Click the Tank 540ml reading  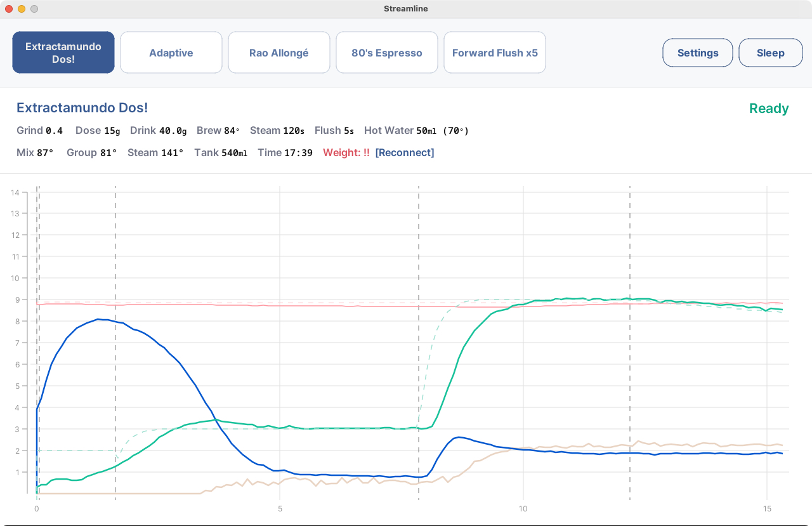pos(221,152)
